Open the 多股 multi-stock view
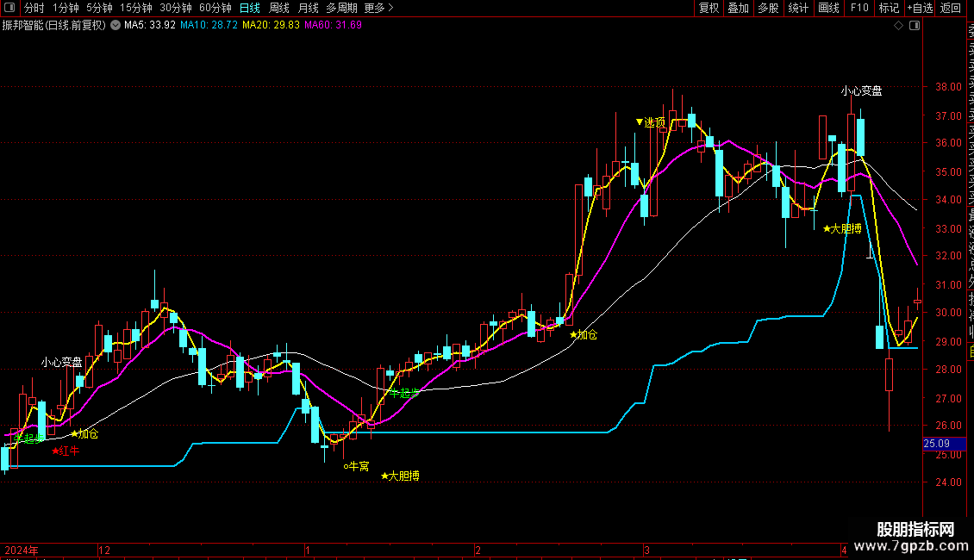Screen dimensions: 974x560 coord(768,8)
